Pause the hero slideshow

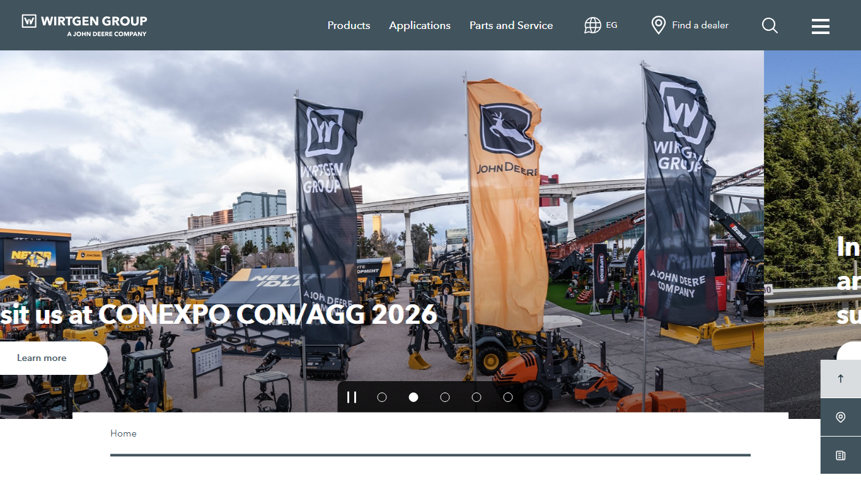coord(352,397)
